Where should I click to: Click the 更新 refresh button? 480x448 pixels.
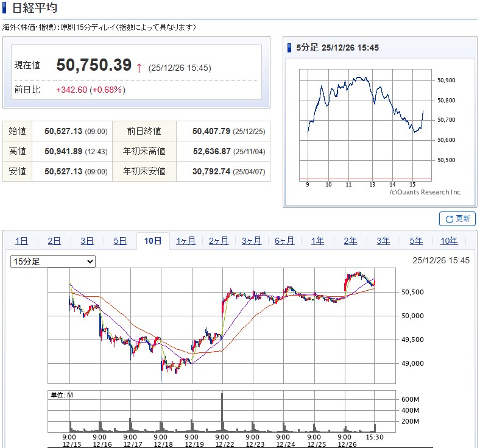(457, 219)
